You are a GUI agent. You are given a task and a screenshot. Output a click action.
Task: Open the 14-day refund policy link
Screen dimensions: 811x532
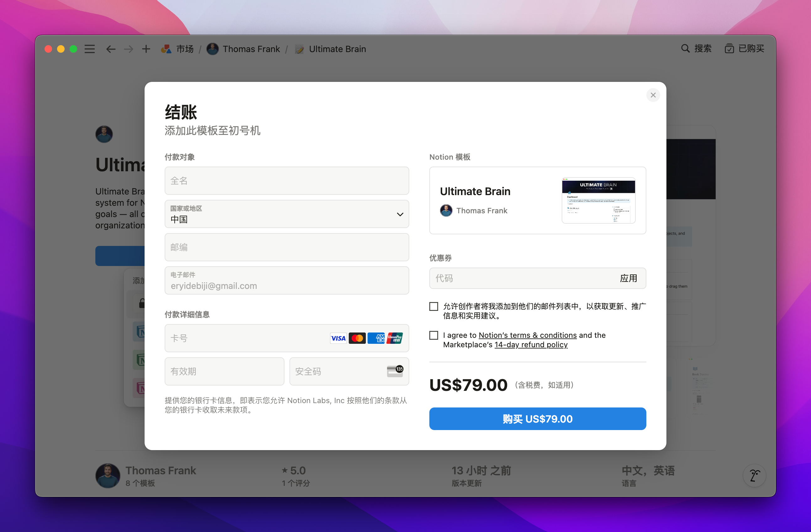point(531,344)
